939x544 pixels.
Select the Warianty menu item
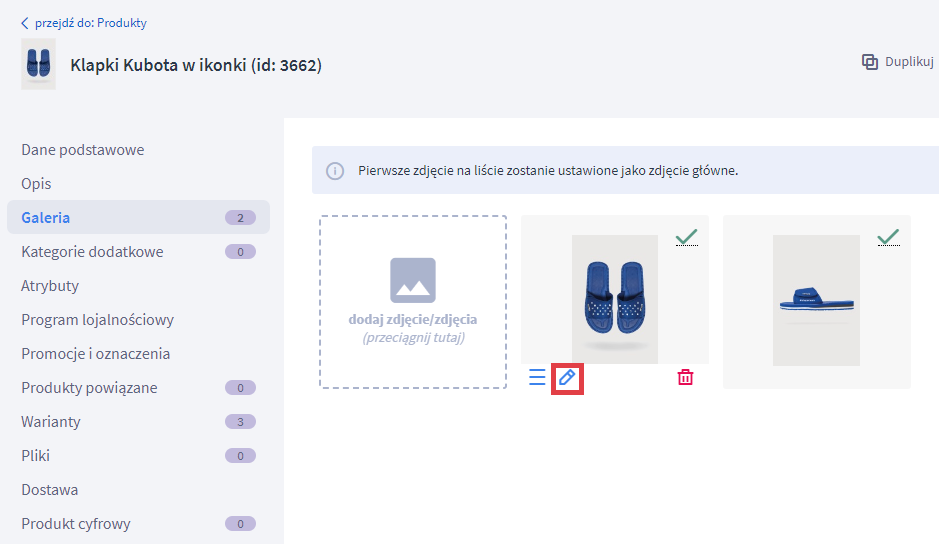[51, 422]
